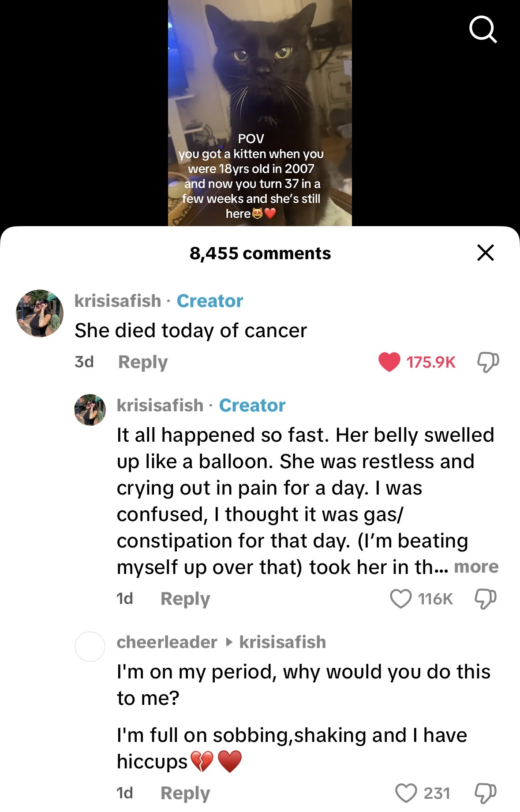Open krisisafish avatar on top comment
This screenshot has height=812, width=520.
[40, 313]
